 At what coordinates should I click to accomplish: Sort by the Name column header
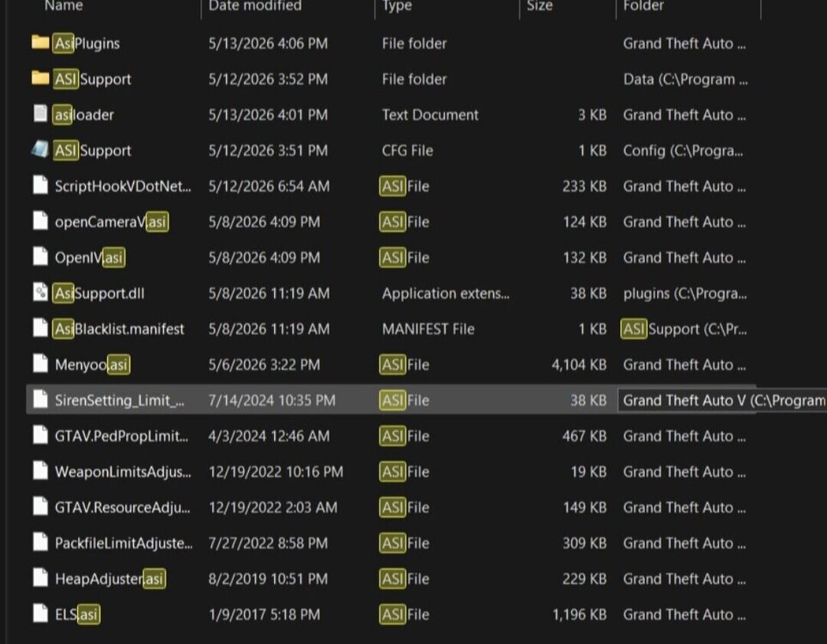tap(64, 6)
